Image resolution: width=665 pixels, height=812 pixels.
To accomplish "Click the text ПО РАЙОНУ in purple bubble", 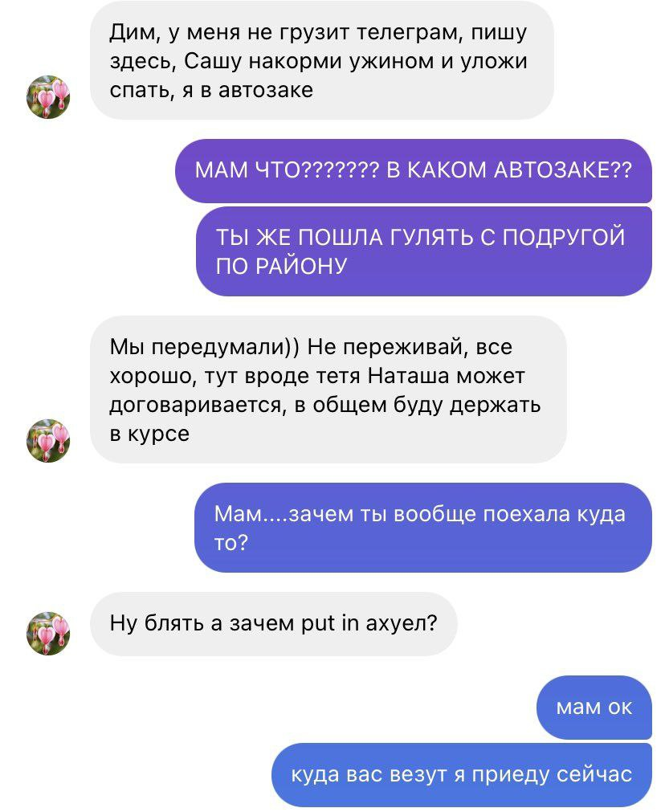I will tap(281, 266).
